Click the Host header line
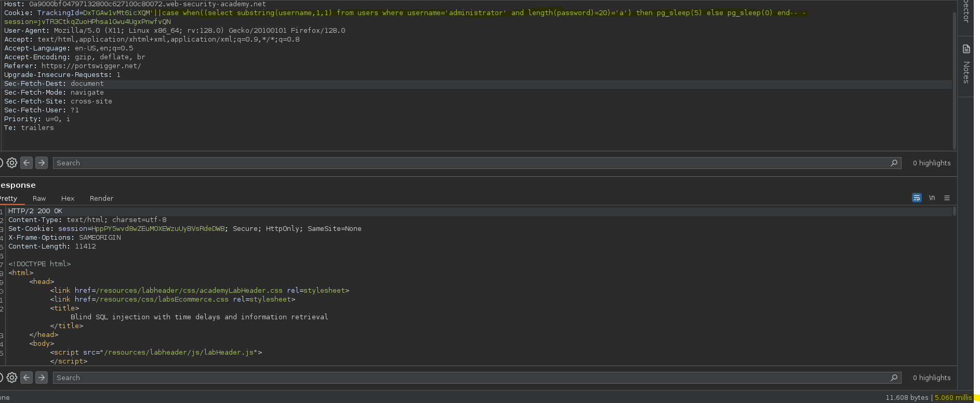This screenshot has width=980, height=403. click(x=135, y=4)
